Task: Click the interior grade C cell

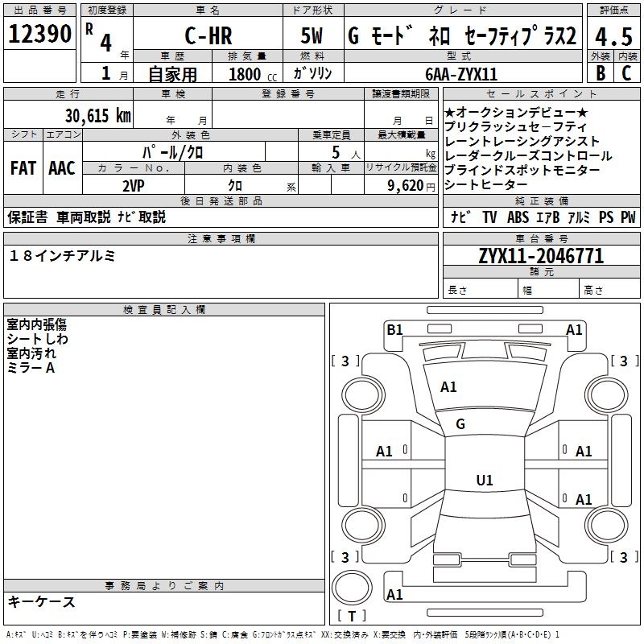Action: pos(627,73)
